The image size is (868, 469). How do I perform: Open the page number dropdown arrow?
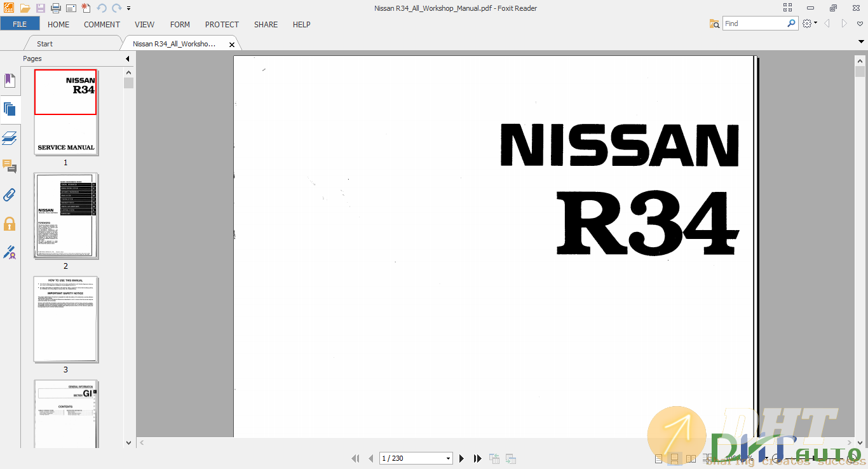pos(449,458)
